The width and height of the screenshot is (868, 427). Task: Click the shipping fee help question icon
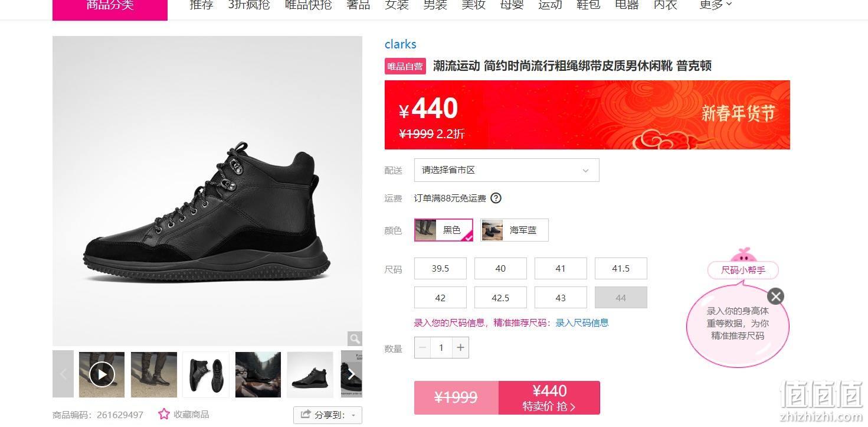[496, 198]
